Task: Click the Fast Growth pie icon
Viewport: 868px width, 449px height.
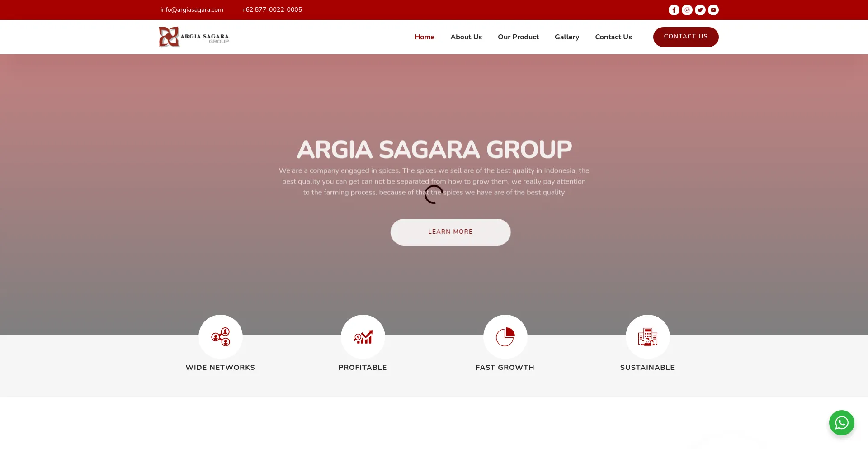Action: tap(505, 337)
